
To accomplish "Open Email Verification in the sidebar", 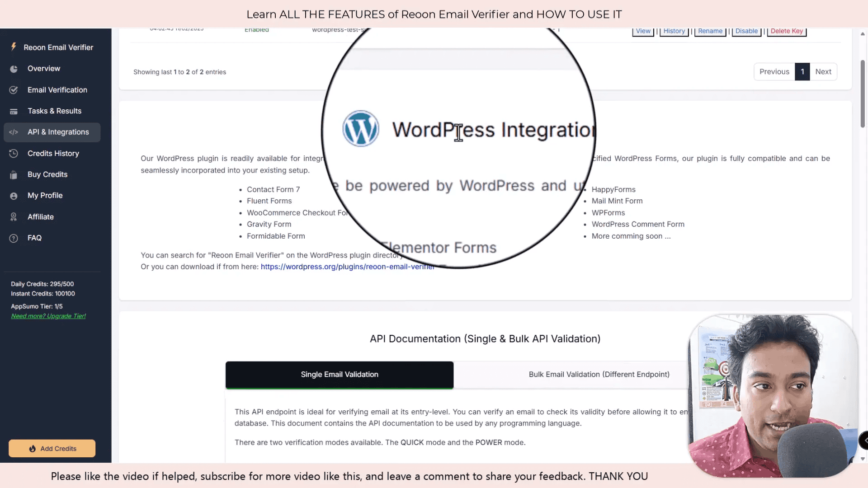I will (x=52, y=90).
